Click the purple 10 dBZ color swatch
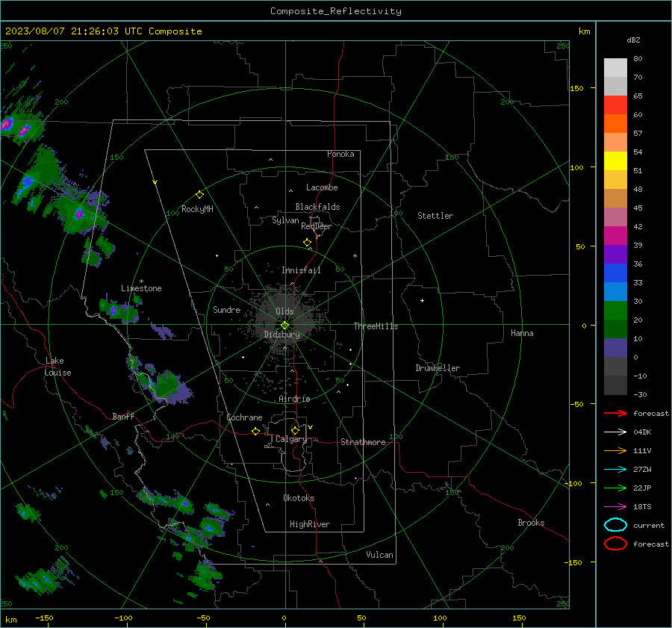Image resolution: width=672 pixels, height=628 pixels. (615, 347)
